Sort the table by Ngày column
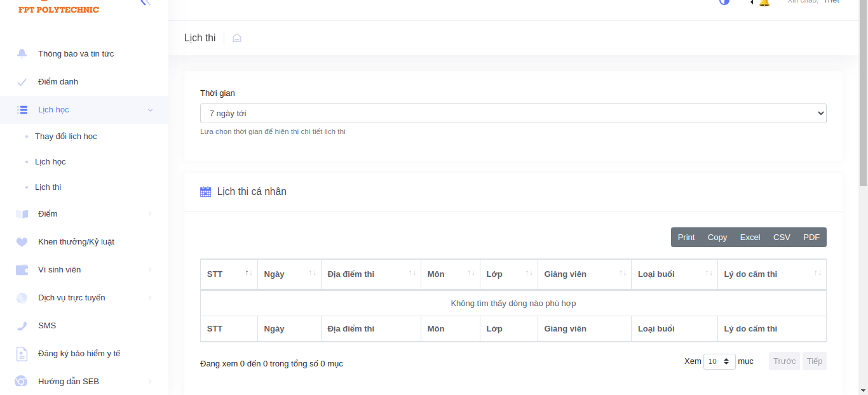868x395 pixels. pos(289,274)
